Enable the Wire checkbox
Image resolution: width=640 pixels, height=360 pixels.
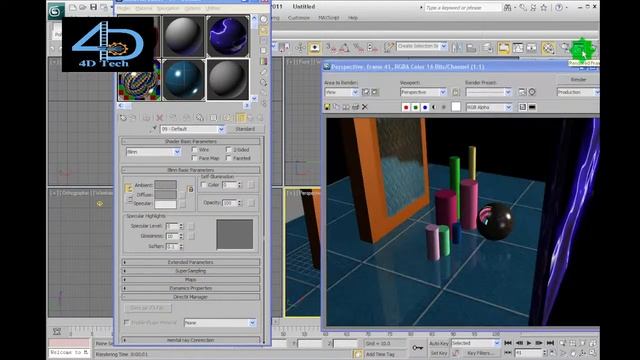point(195,150)
